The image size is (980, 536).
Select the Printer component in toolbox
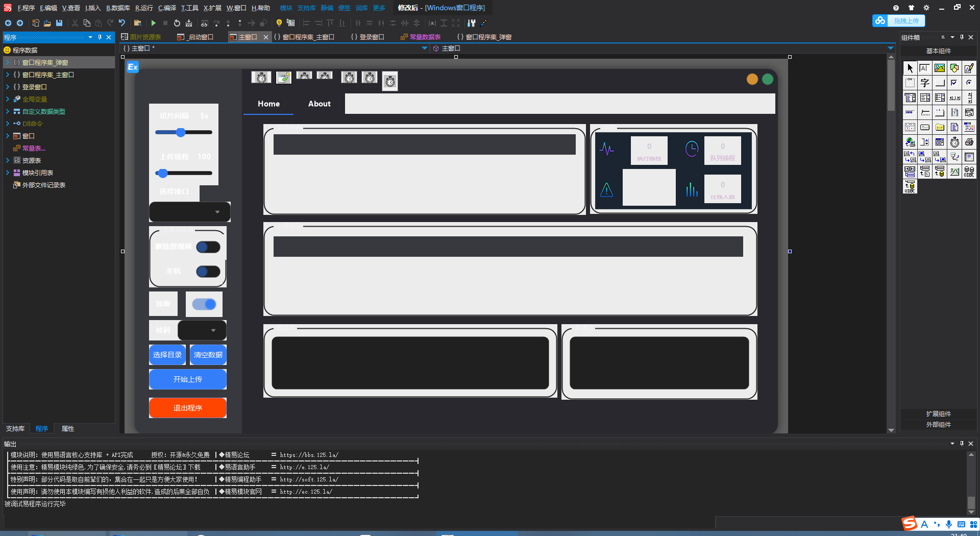tap(969, 142)
